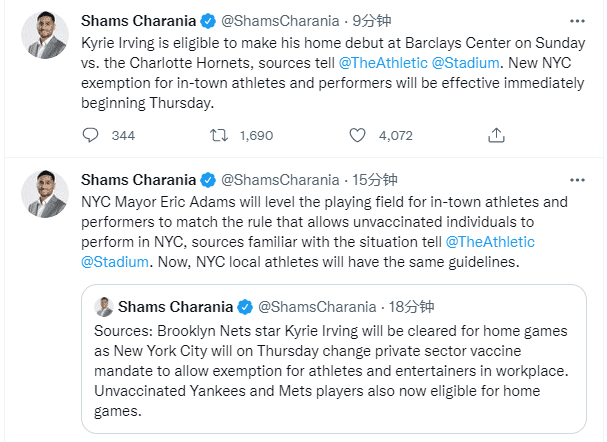Image resolution: width=607 pixels, height=442 pixels.
Task: Click the small avatar in the quoted tweet
Action: [104, 306]
